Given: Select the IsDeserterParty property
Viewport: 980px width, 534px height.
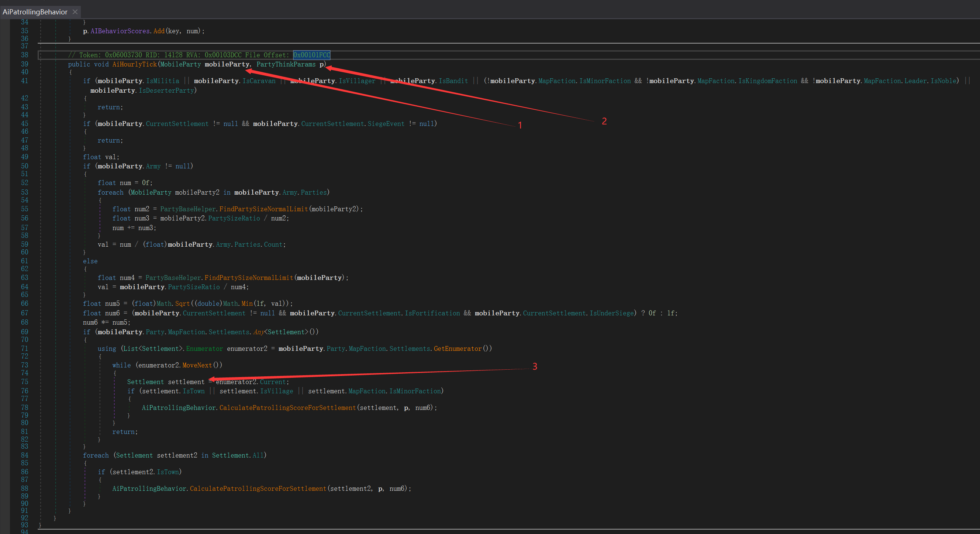Looking at the screenshot, I should [x=166, y=90].
